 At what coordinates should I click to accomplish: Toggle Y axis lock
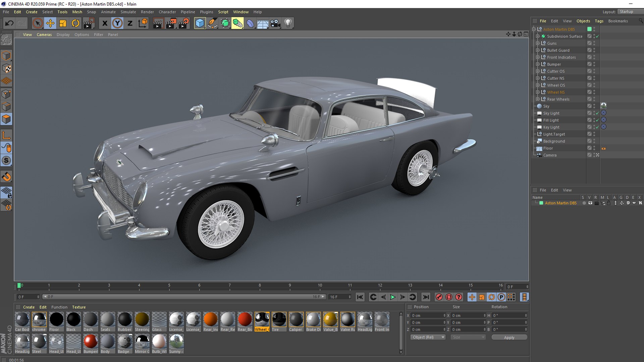point(117,23)
